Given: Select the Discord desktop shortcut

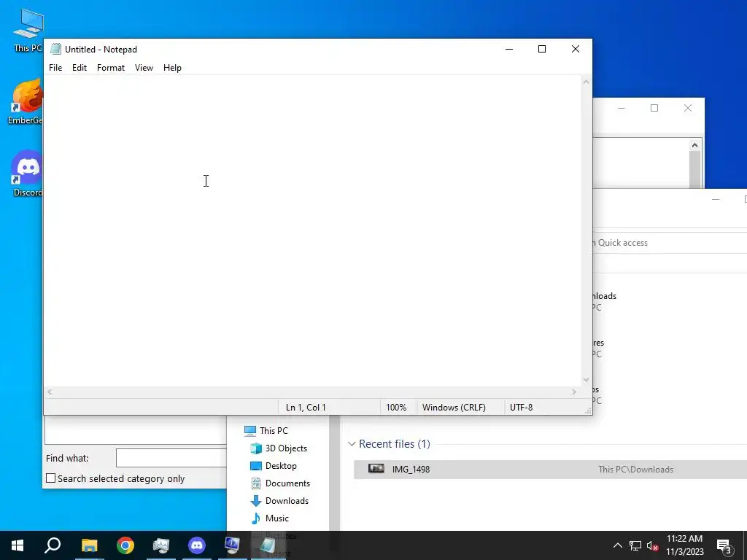Looking at the screenshot, I should 27,174.
